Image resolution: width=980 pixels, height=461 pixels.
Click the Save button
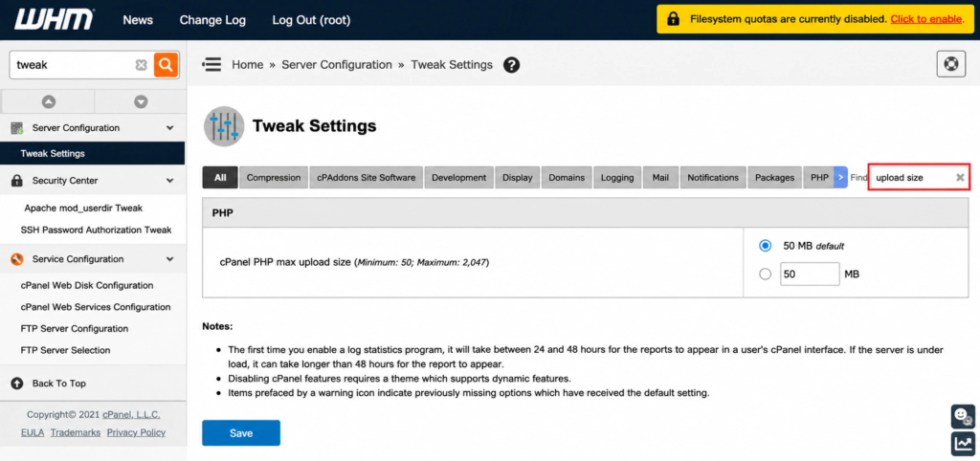(x=241, y=433)
